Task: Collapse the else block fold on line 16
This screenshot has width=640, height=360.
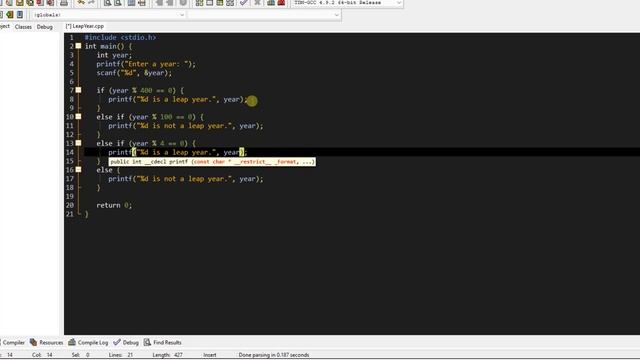Action: (x=78, y=170)
